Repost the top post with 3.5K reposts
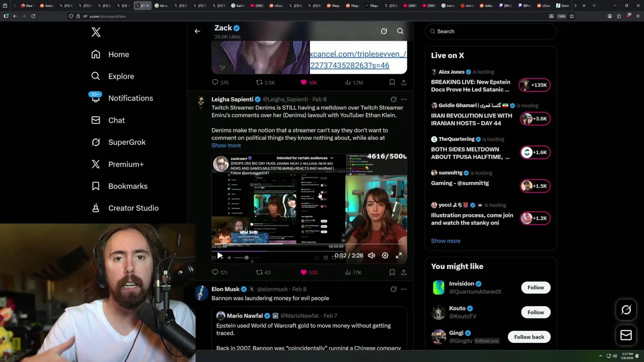 coord(265,82)
